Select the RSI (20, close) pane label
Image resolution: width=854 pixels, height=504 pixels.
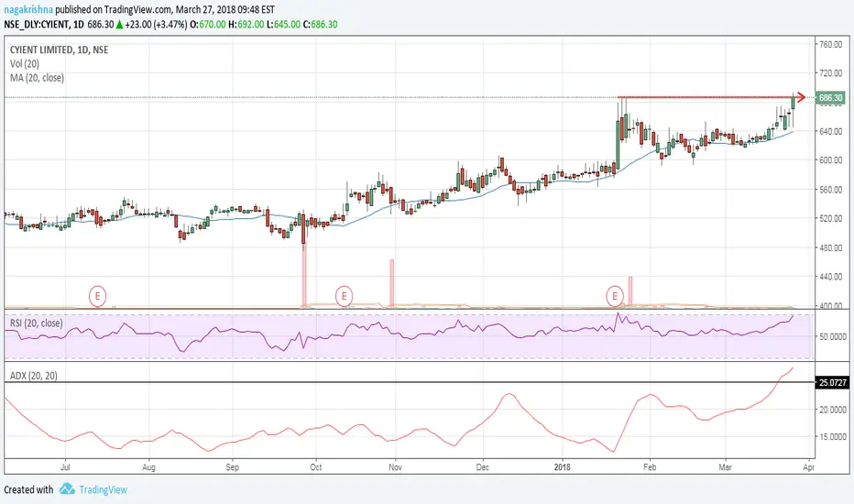tap(36, 323)
